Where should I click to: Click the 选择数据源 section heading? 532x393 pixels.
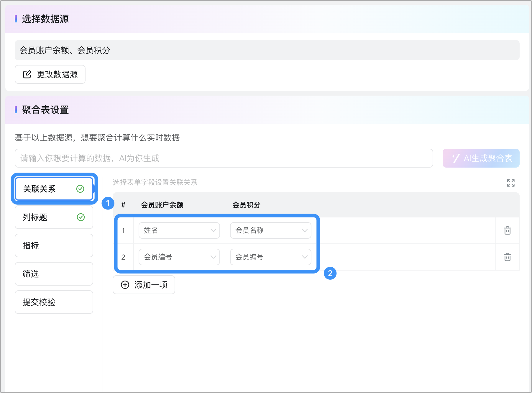(x=45, y=19)
